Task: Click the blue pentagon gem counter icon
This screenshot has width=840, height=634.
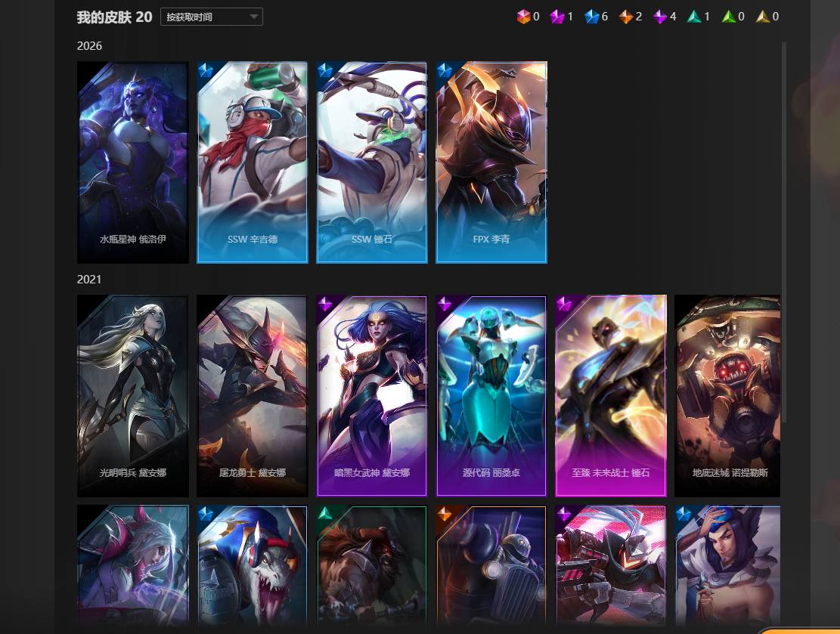Action: 591,17
